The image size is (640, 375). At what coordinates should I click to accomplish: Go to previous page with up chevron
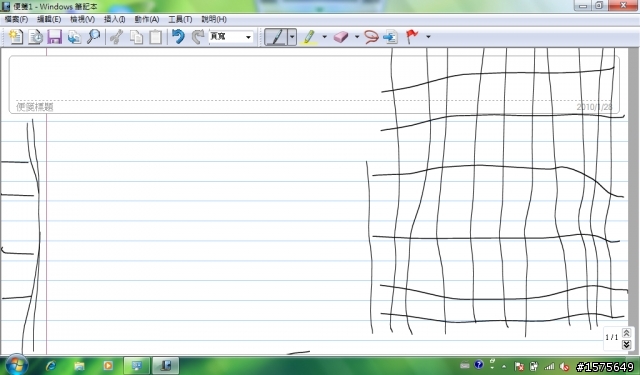(626, 333)
